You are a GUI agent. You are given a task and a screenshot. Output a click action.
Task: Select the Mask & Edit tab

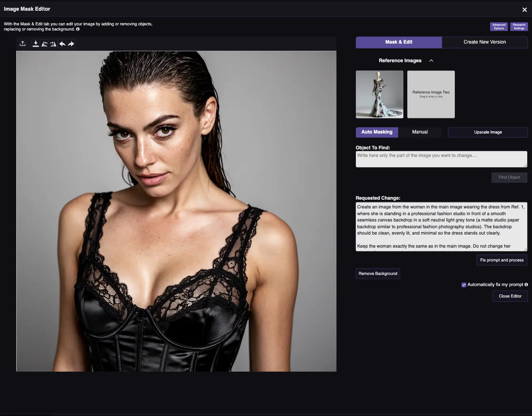tap(399, 42)
